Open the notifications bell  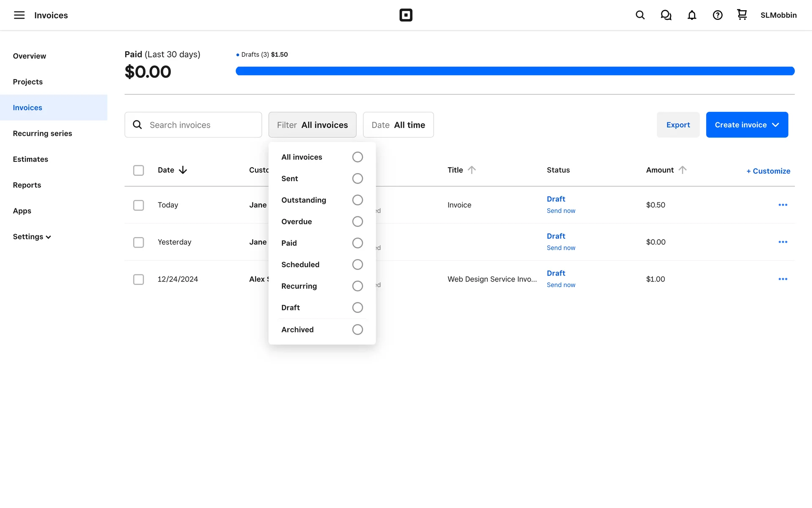691,15
